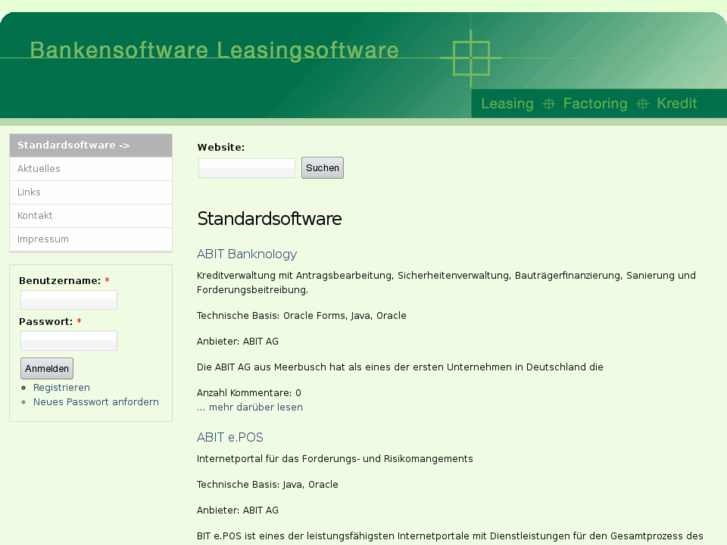Image resolution: width=727 pixels, height=545 pixels.
Task: Click the Bankensoftware Leasingsoftware site title
Action: 214,50
